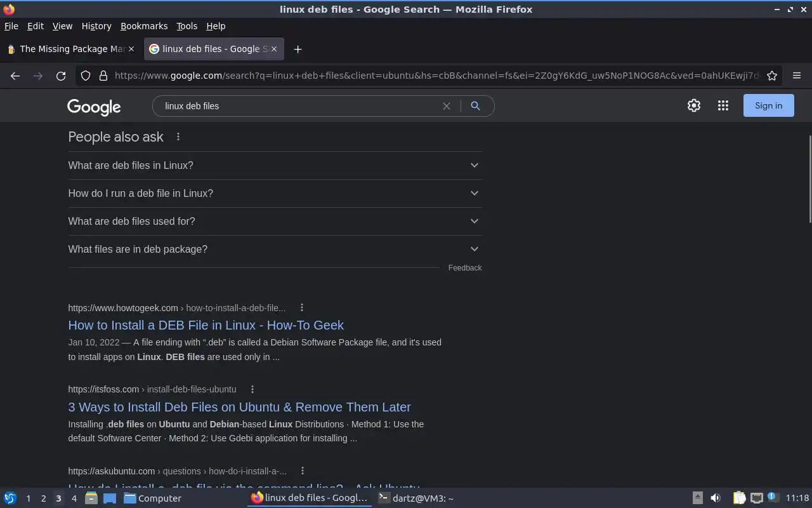This screenshot has height=508, width=812.
Task: Open the system start menu
Action: pyautogui.click(x=10, y=498)
